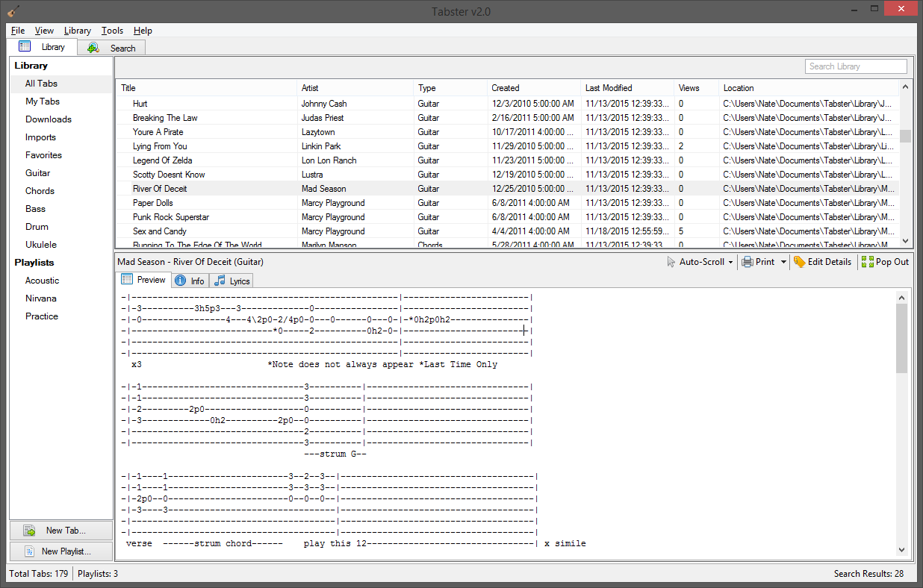Open the Acoustic playlist
The height and width of the screenshot is (588, 923).
click(x=61, y=281)
